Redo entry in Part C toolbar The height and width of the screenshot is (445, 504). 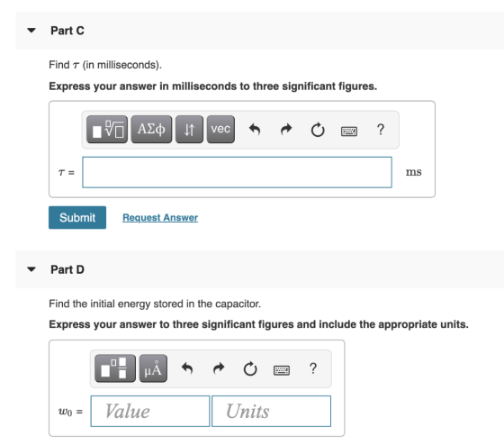pos(286,130)
